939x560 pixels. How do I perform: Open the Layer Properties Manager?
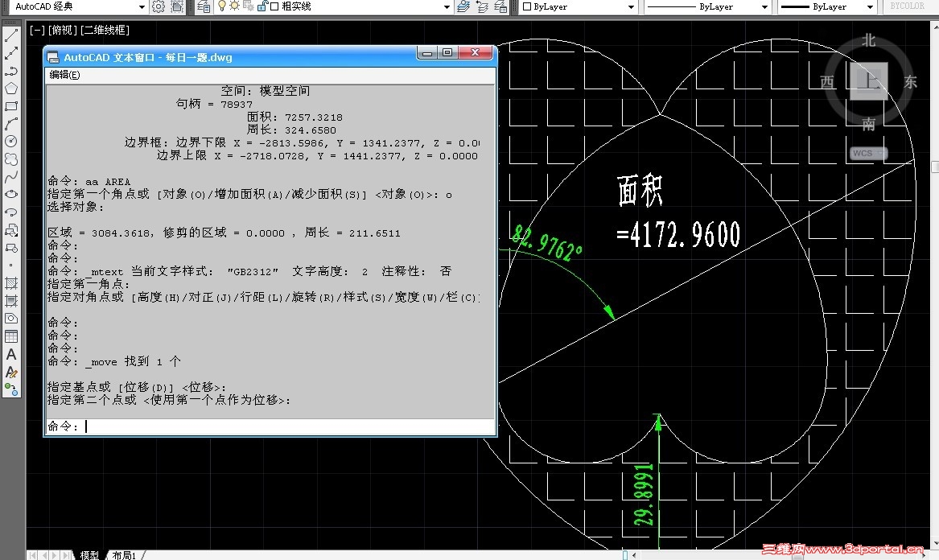click(204, 6)
